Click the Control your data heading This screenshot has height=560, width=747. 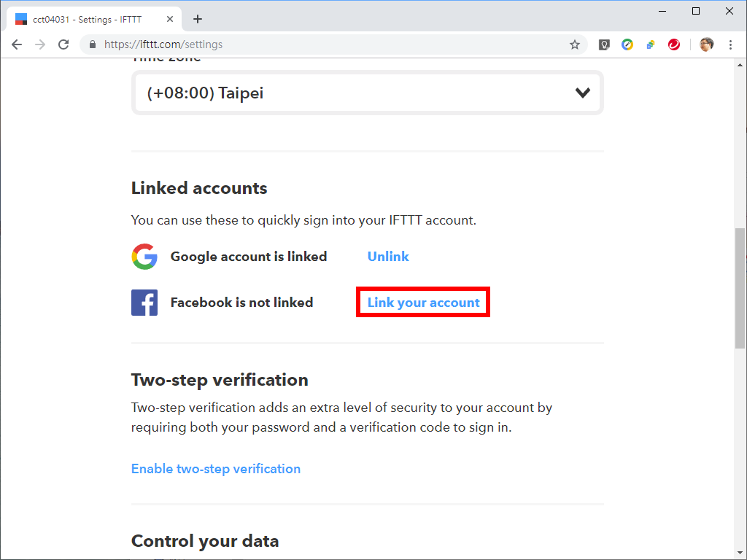pos(205,542)
